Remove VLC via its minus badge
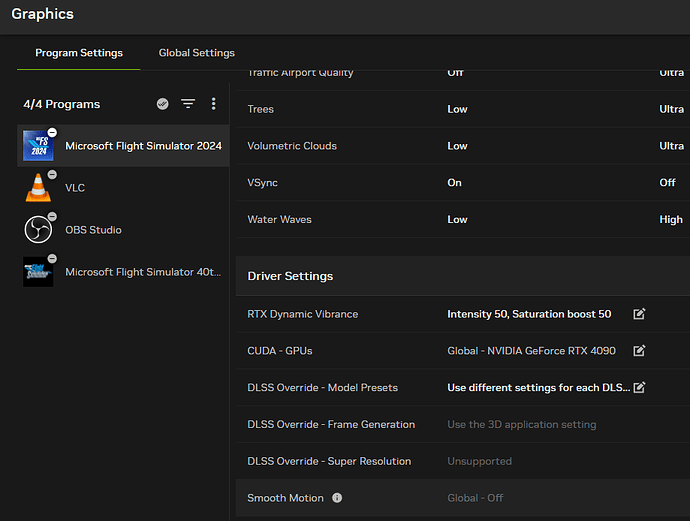Viewport: 690px width, 521px height. [52, 174]
